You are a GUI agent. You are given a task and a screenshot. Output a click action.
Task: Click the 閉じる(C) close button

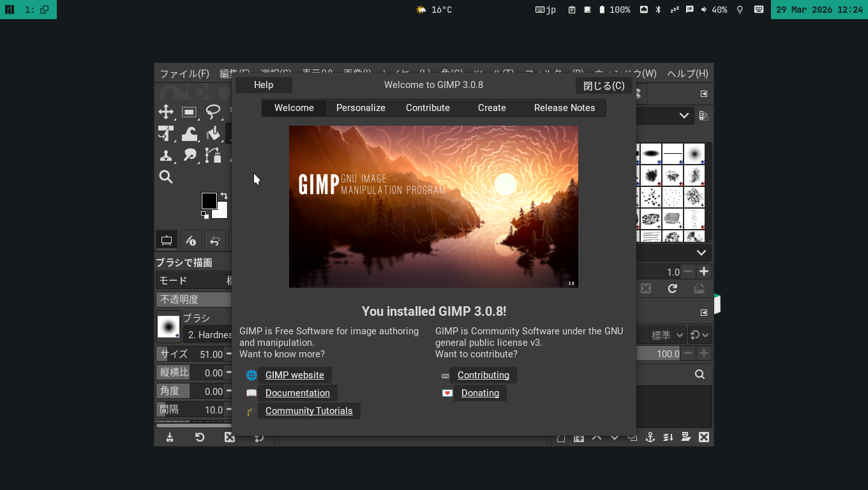point(604,85)
